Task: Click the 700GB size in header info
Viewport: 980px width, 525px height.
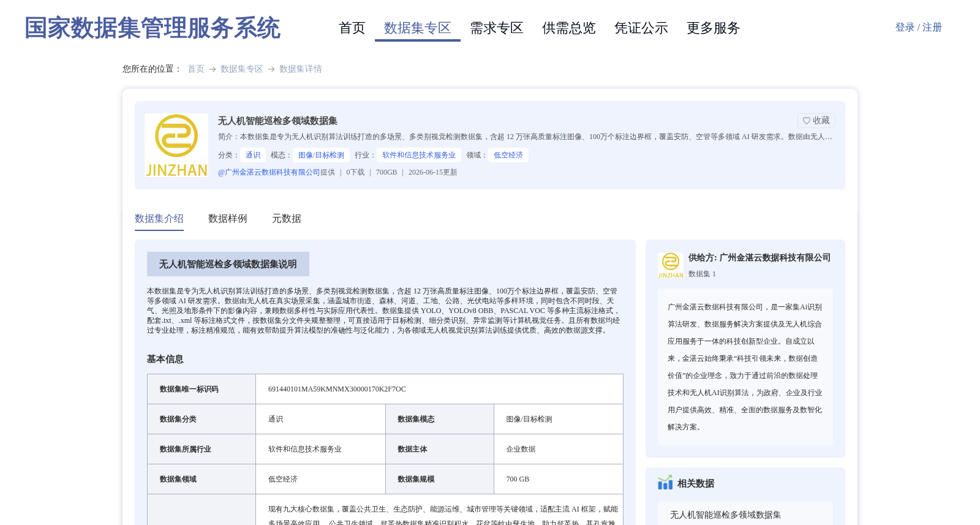Action: 386,172
